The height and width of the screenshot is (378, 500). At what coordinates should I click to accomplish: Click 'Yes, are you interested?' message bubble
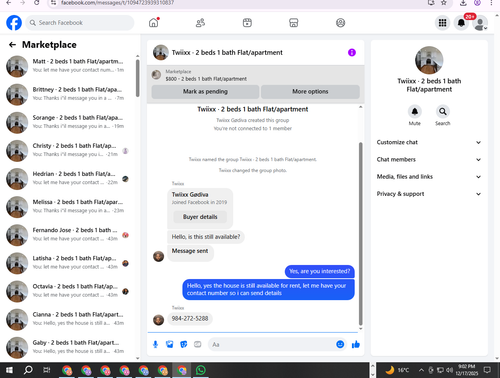[320, 271]
